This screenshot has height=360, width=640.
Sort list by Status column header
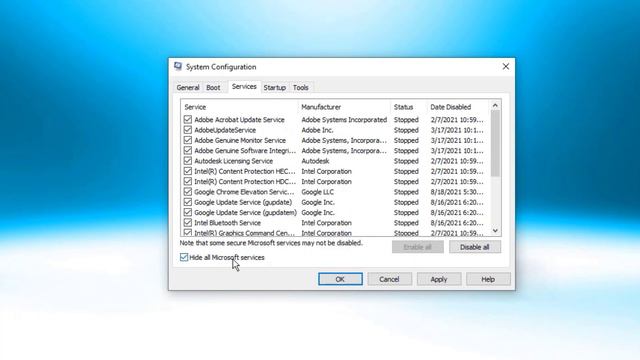(409, 107)
